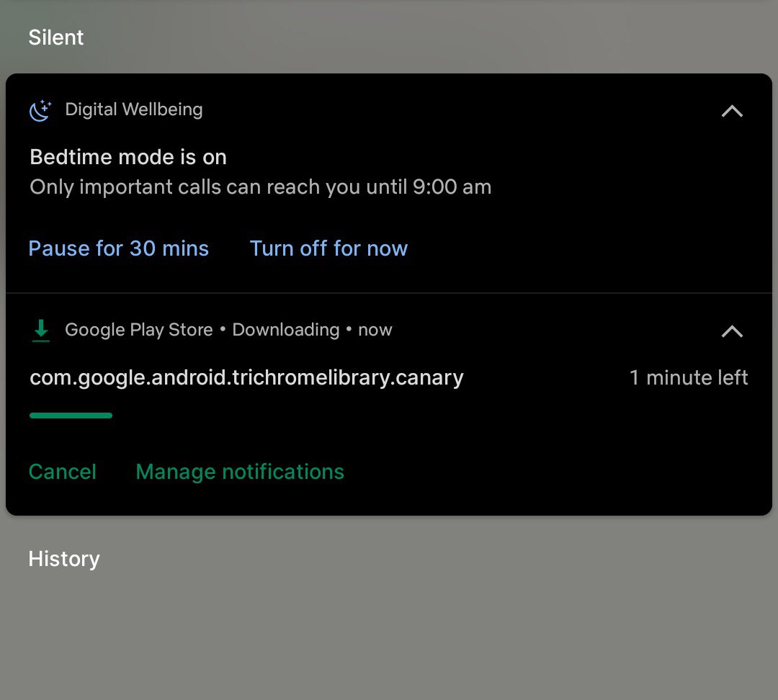The image size is (778, 700).
Task: Cancel the trichromelibrary download
Action: point(63,472)
